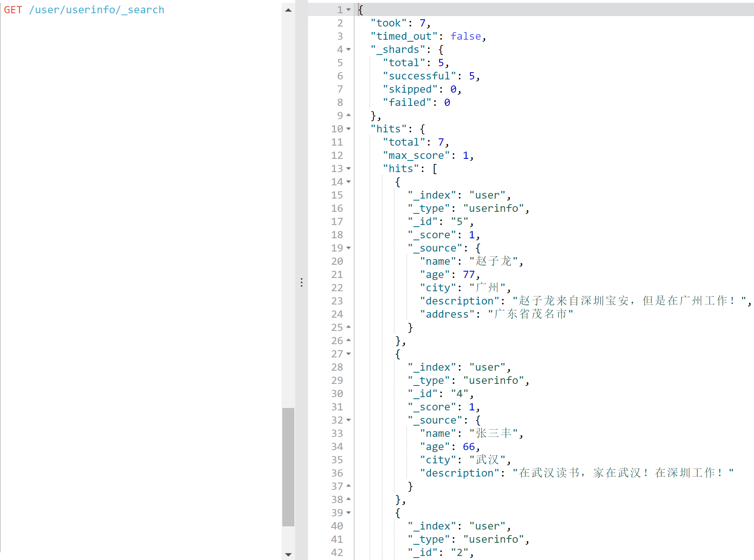Click the fold end marker at line 38

point(349,499)
